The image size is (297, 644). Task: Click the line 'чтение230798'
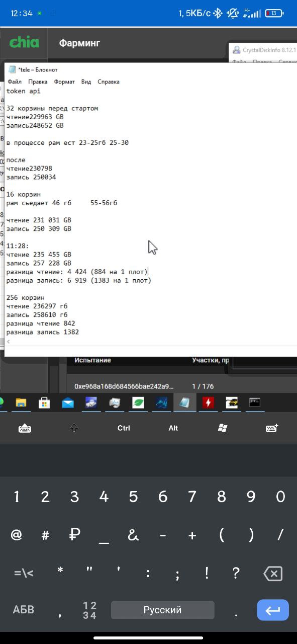pyautogui.click(x=29, y=169)
